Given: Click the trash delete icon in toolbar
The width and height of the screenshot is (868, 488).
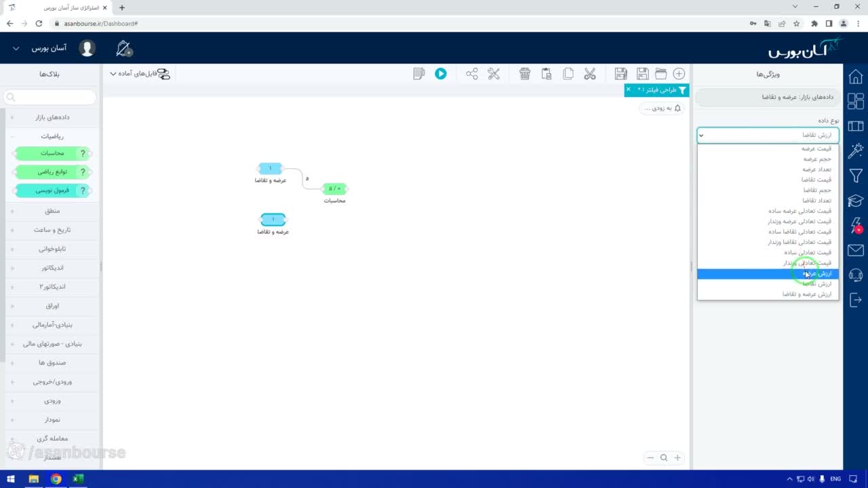Looking at the screenshot, I should point(525,74).
